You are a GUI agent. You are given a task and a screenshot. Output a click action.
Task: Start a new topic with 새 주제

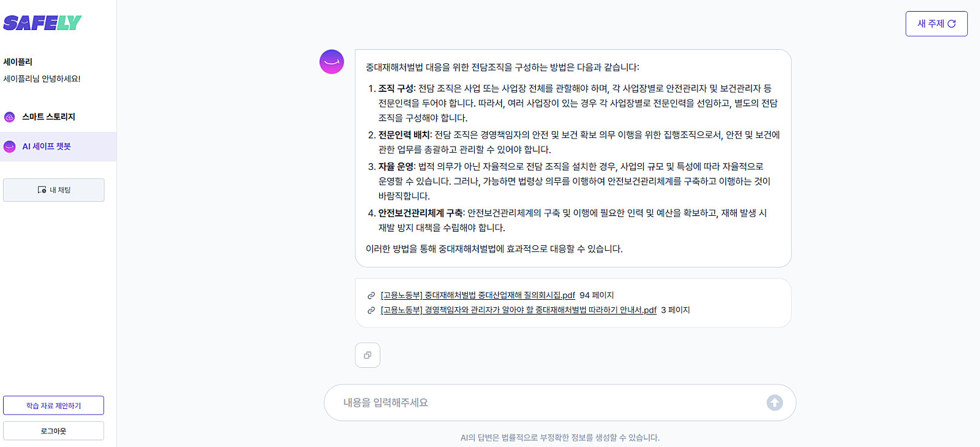point(935,24)
